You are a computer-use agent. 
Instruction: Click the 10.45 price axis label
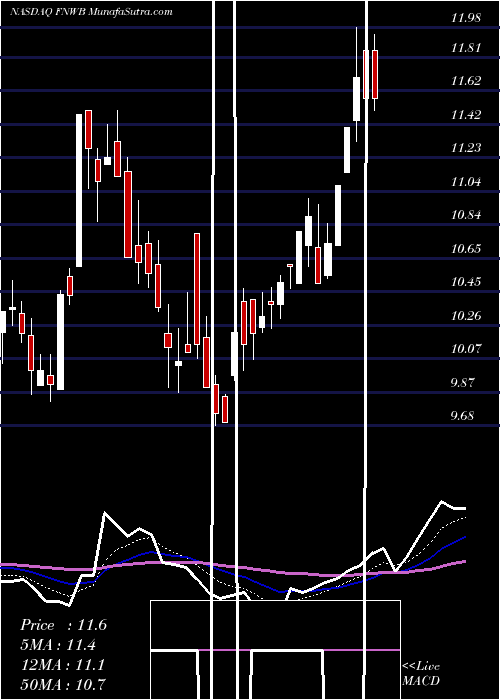466,282
